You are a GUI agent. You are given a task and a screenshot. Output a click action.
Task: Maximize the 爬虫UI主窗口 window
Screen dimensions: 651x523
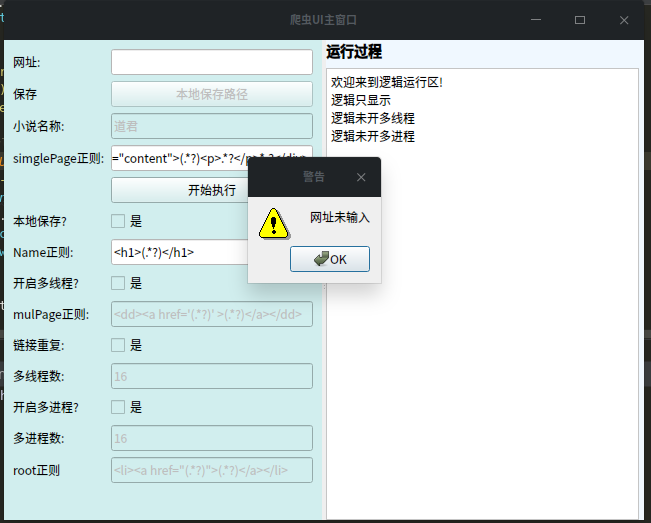(x=580, y=20)
